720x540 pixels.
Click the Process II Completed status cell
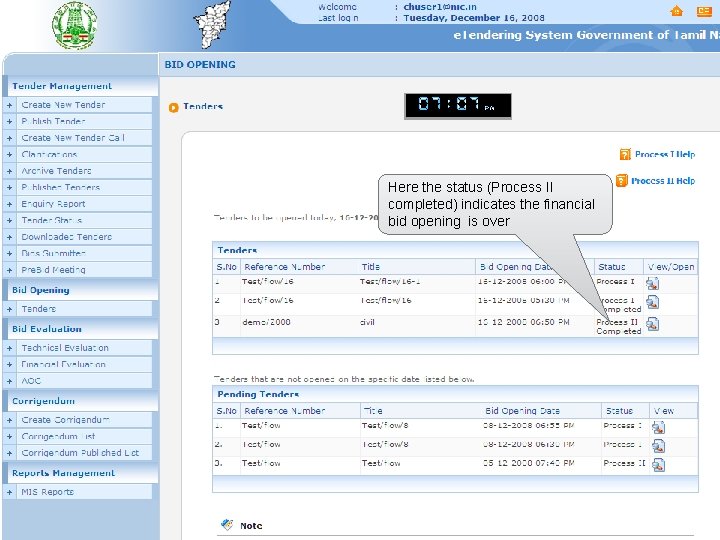coord(619,326)
